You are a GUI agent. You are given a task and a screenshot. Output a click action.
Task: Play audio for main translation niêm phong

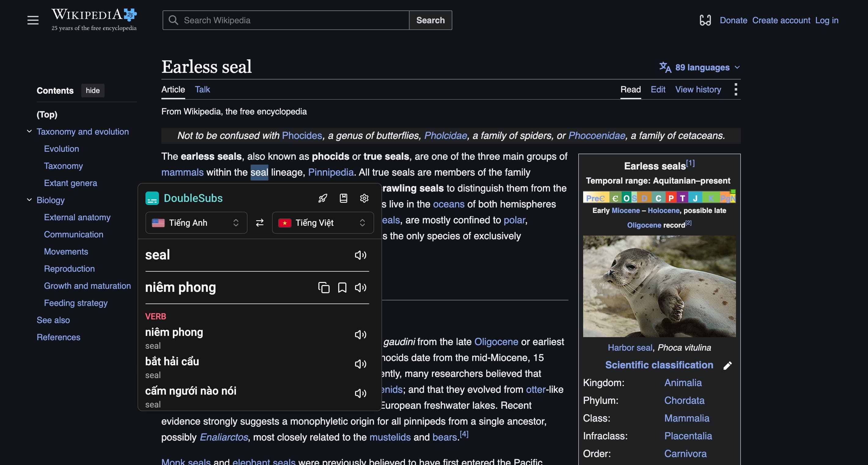coord(360,288)
